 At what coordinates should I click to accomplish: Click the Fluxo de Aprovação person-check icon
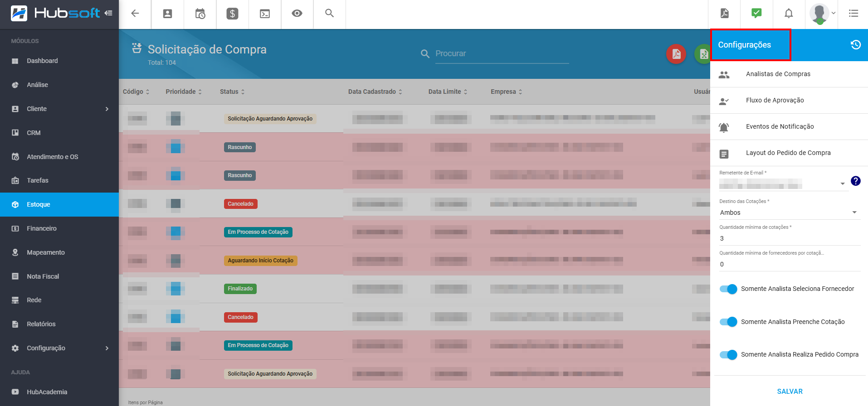pos(724,101)
